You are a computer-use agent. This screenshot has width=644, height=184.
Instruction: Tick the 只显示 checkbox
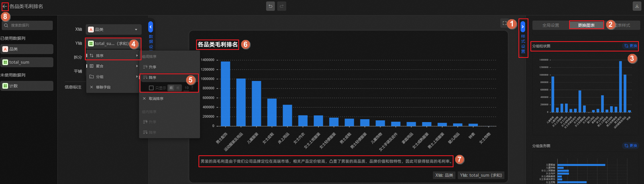coord(151,88)
